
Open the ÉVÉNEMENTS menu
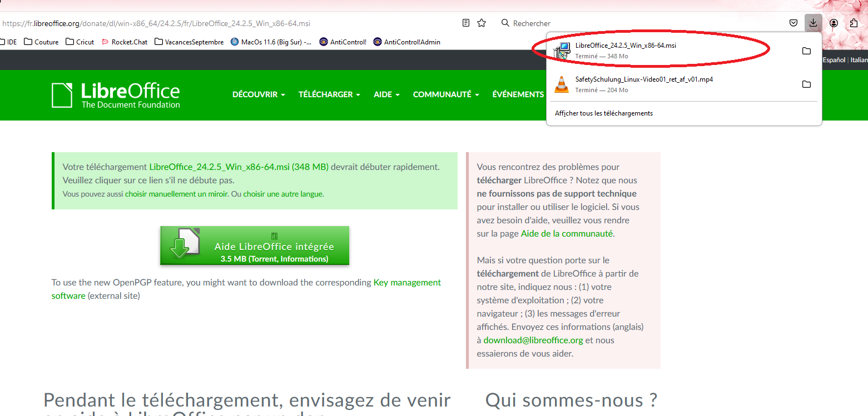[x=518, y=94]
